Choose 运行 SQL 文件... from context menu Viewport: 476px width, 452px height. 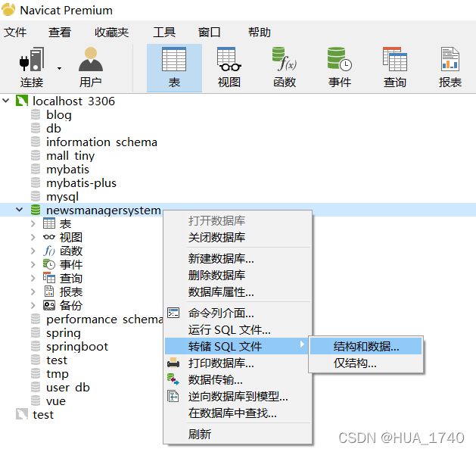[229, 329]
